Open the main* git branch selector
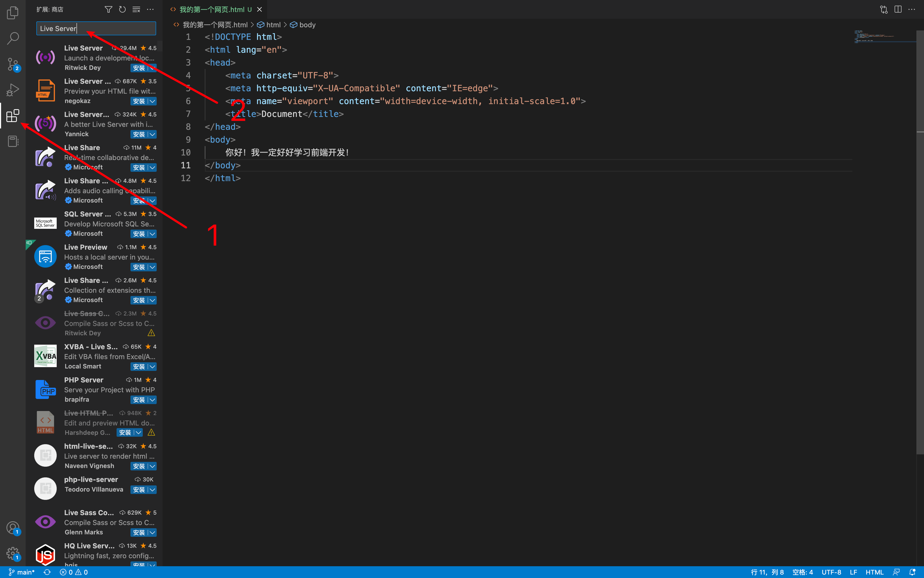 [x=21, y=572]
